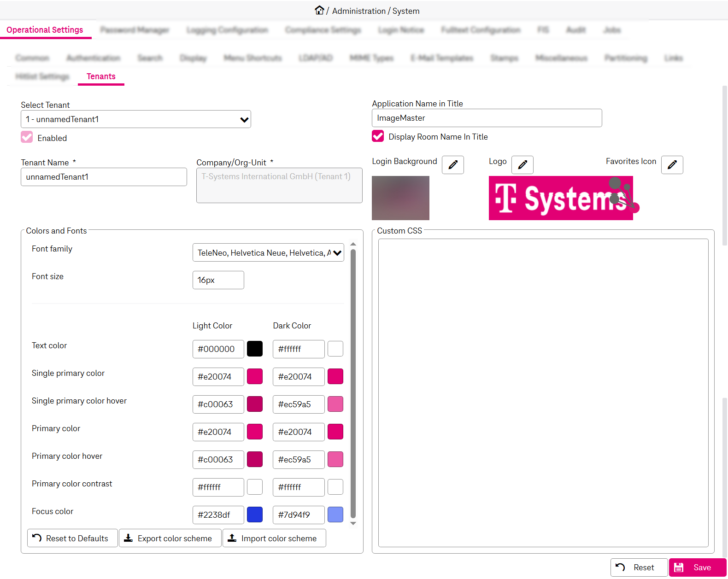Export the color scheme
This screenshot has height=579, width=728.
(170, 538)
